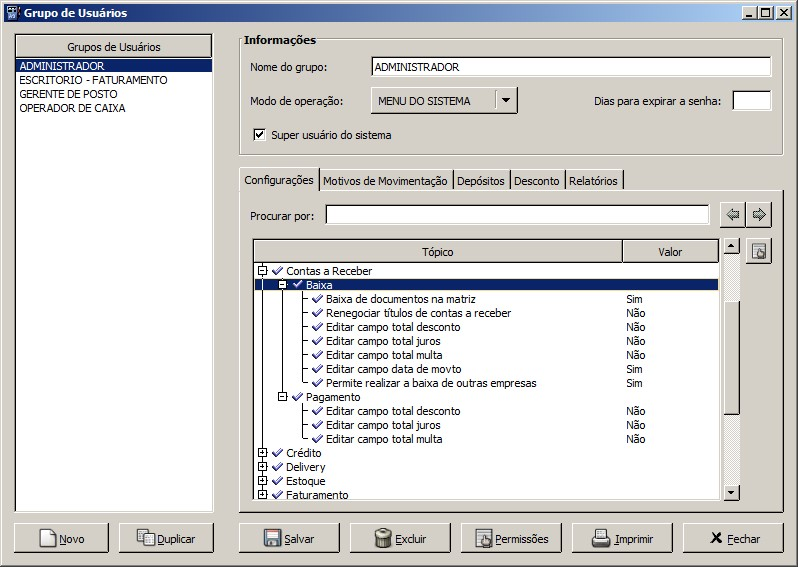
Task: Toggle checkmark next to Baixa node
Action: click(x=297, y=285)
